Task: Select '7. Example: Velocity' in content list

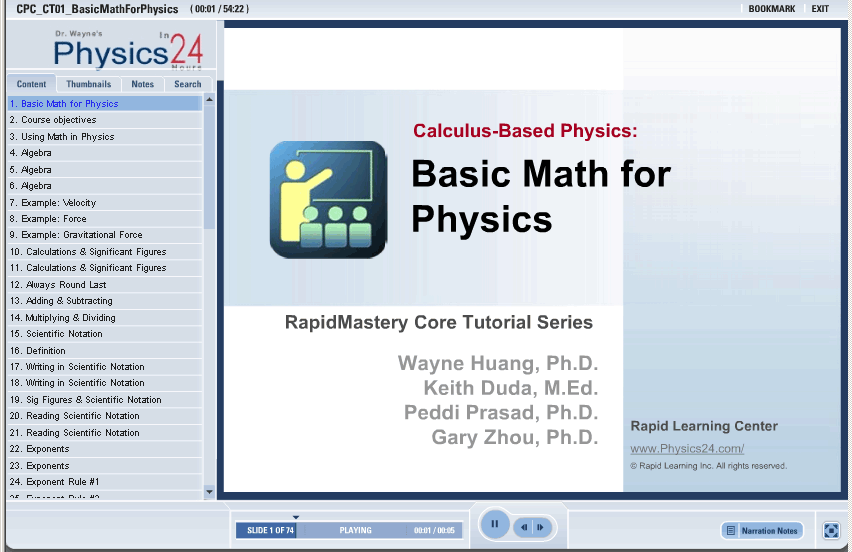Action: click(x=59, y=203)
